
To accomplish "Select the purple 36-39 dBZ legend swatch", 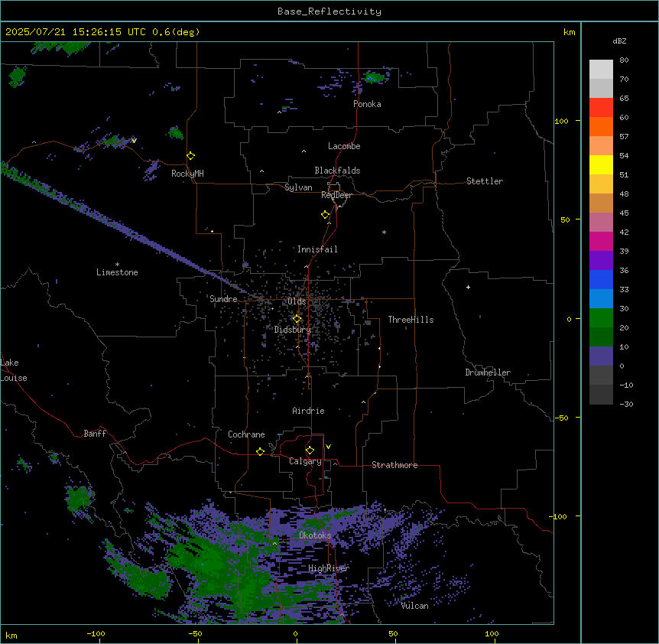I will point(601,261).
